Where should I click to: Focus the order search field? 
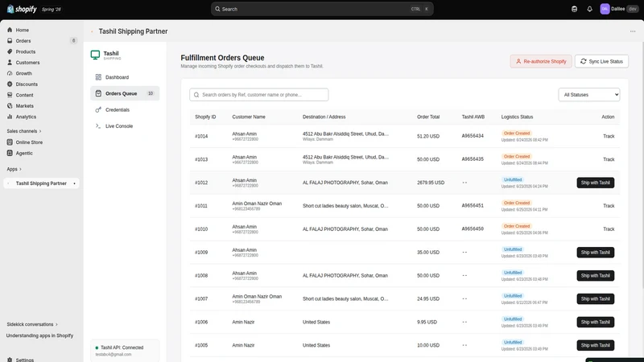[x=258, y=95]
